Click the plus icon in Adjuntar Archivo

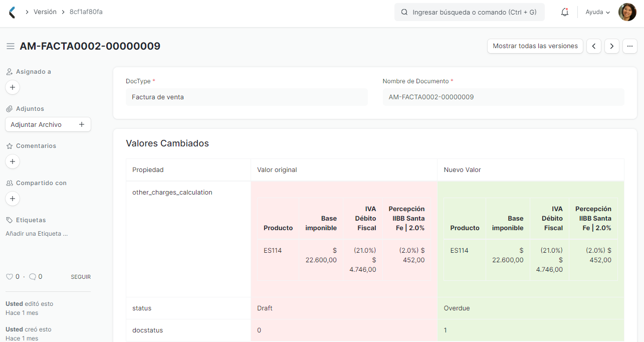pyautogui.click(x=82, y=124)
